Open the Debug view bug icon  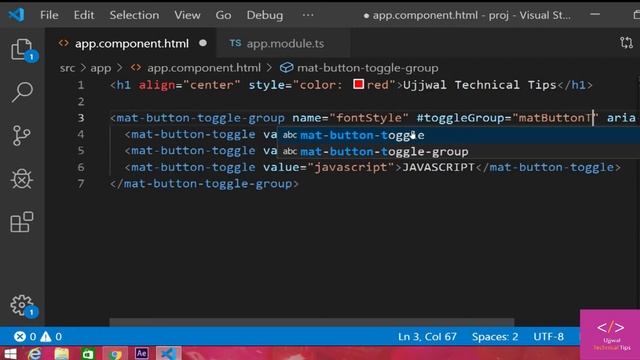coord(22,178)
